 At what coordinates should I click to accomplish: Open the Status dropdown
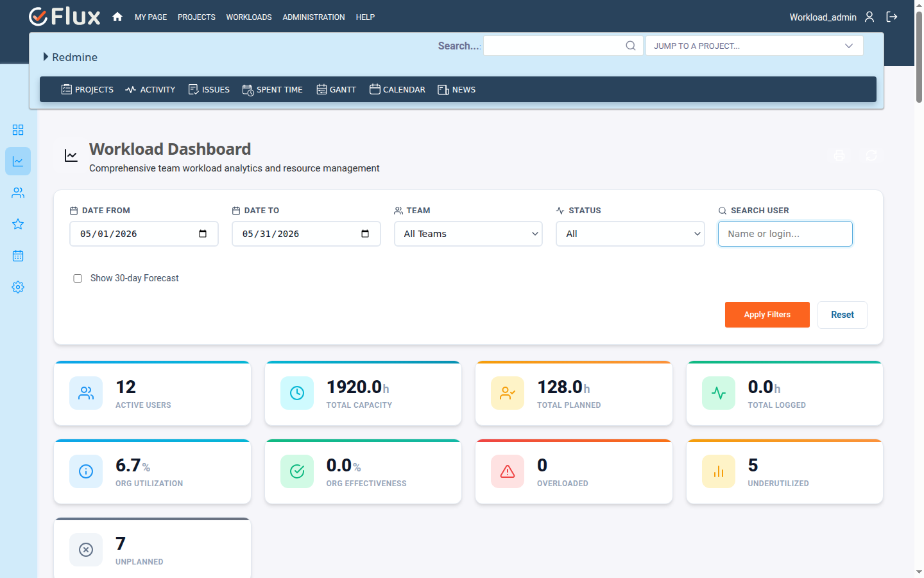pos(630,234)
